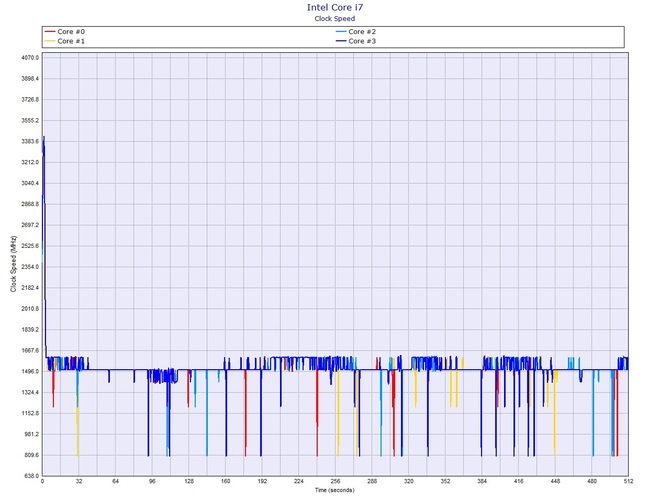Click the 3898.4 y-axis value
This screenshot has height=502, width=670.
point(30,79)
